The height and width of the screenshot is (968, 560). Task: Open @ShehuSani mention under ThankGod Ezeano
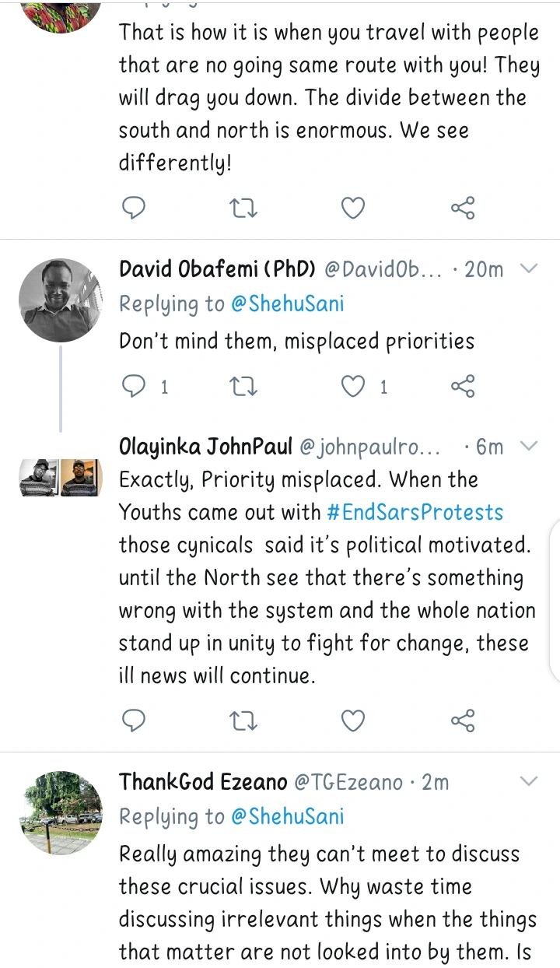pyautogui.click(x=287, y=815)
